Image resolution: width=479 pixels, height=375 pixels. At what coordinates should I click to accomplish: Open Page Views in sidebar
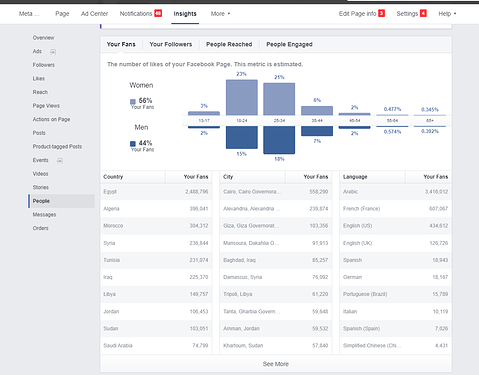pos(46,106)
